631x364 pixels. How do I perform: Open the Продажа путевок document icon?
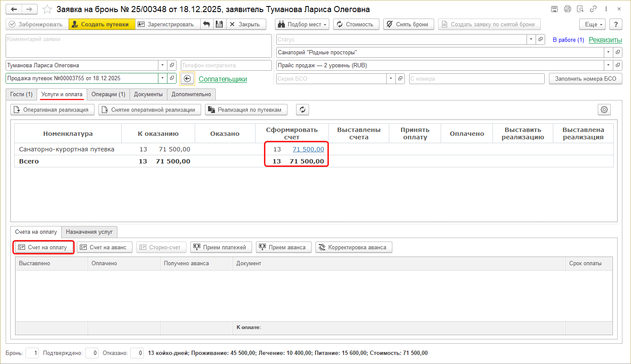pyautogui.click(x=172, y=78)
